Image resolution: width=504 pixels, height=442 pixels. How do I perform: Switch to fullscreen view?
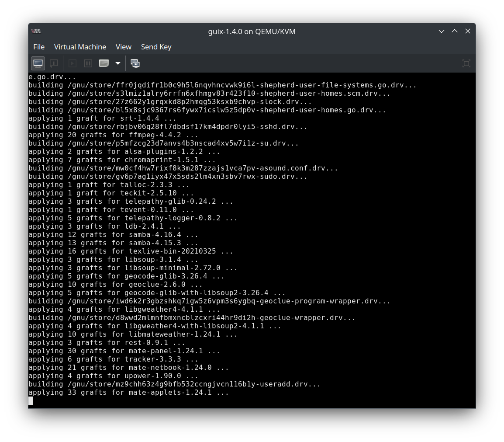tap(466, 63)
